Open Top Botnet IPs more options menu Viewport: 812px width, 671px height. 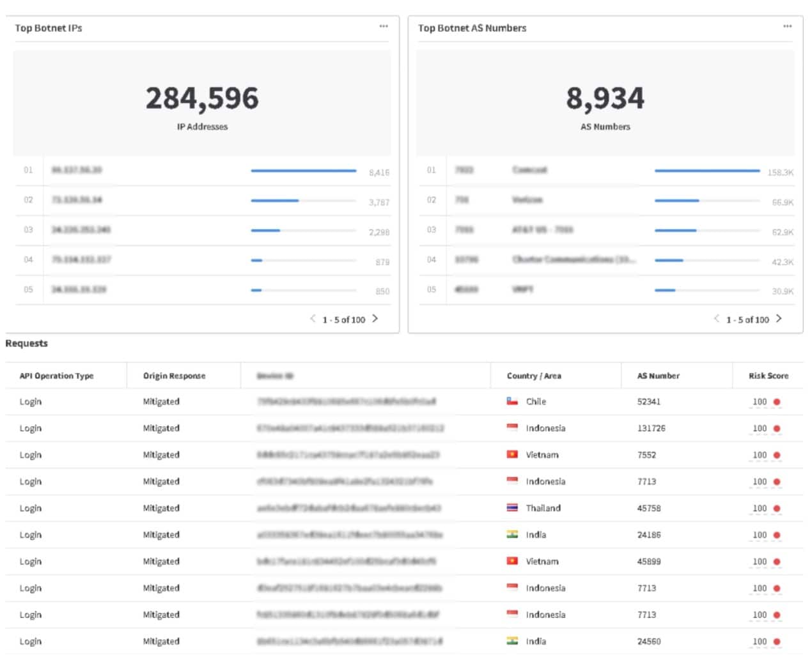(383, 27)
